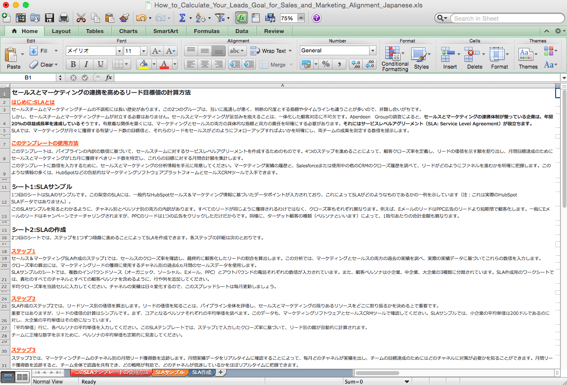Viewport: 567px width, 385px height.
Task: Open the ステップ2 link
Action: (24, 299)
